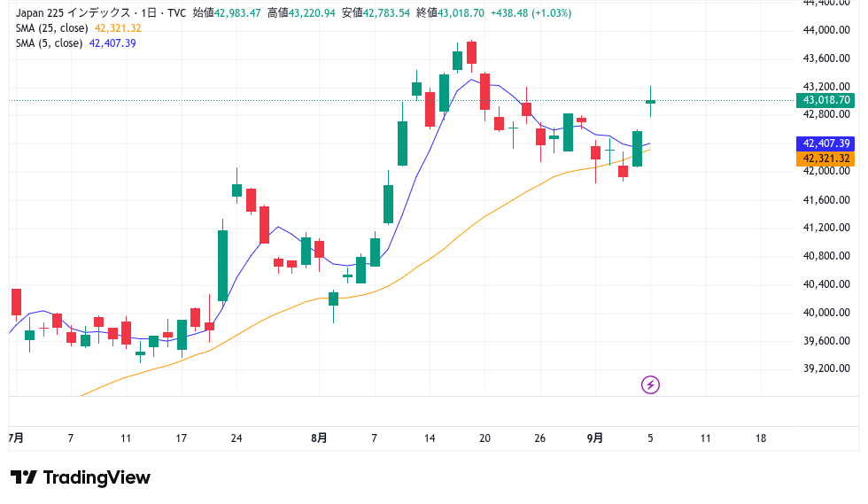Select the SMA (5, close) legend label
The width and height of the screenshot is (868, 504).
coord(49,43)
